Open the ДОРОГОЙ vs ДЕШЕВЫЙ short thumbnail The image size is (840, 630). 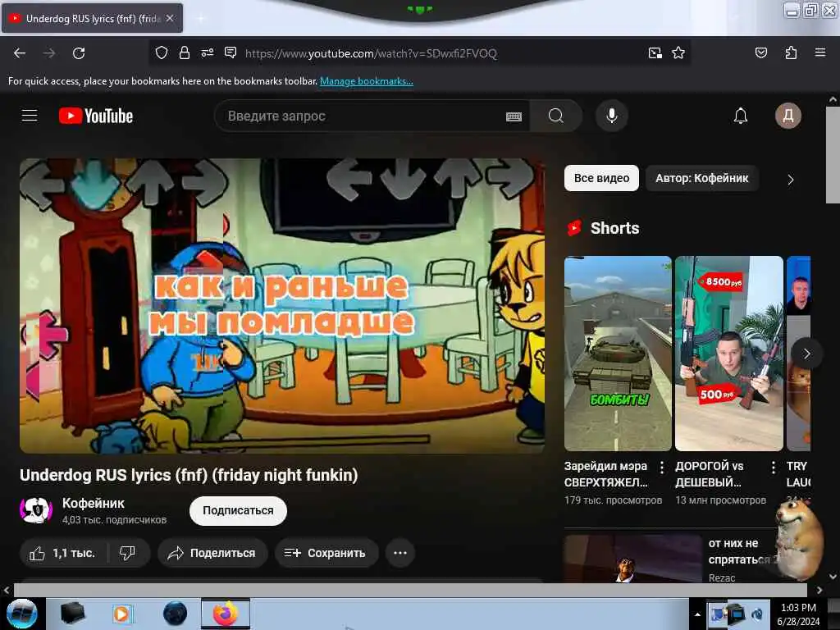pyautogui.click(x=728, y=354)
